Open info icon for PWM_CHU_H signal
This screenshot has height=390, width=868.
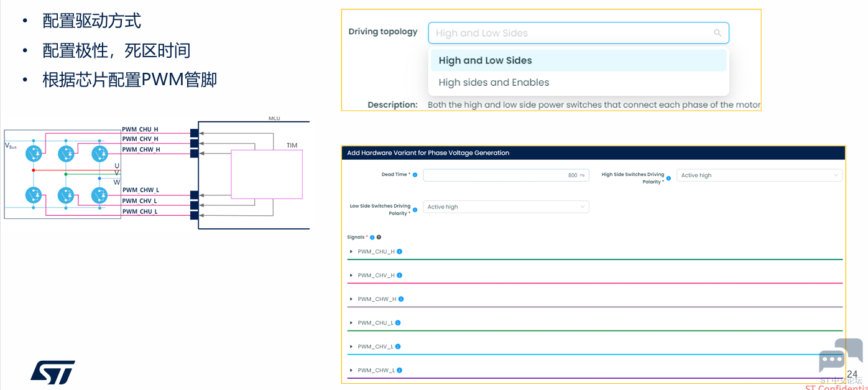(399, 252)
